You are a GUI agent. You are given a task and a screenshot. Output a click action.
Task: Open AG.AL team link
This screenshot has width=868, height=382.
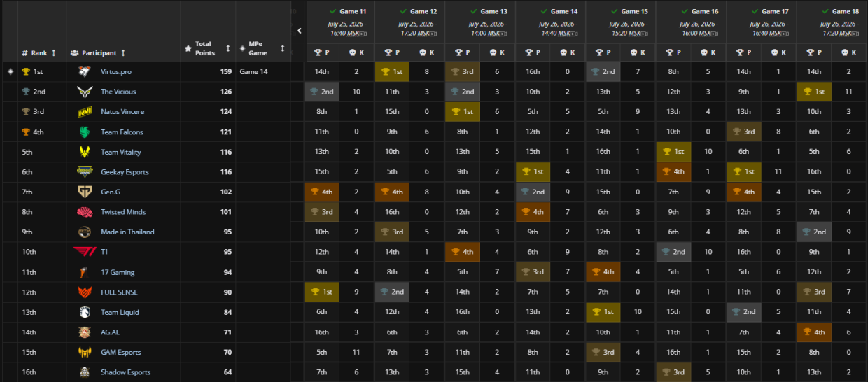(x=111, y=332)
